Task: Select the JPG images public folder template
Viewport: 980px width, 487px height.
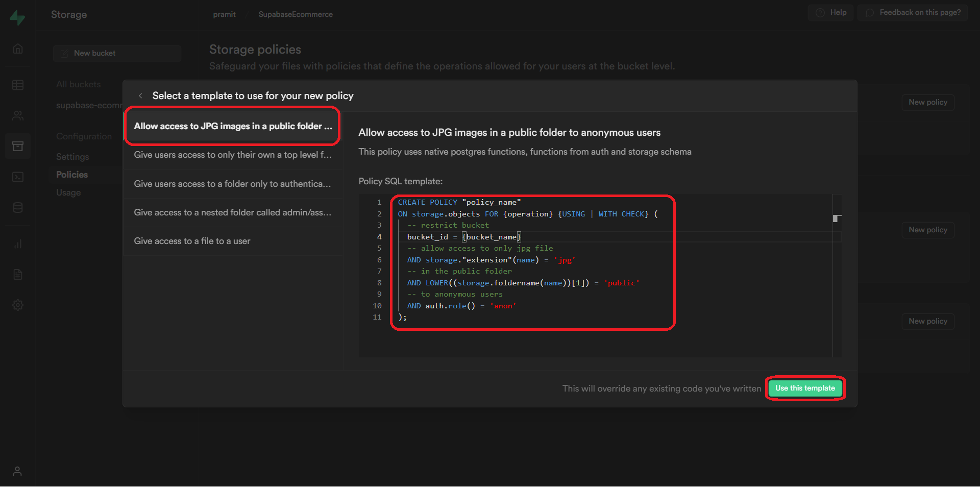Action: pyautogui.click(x=233, y=126)
